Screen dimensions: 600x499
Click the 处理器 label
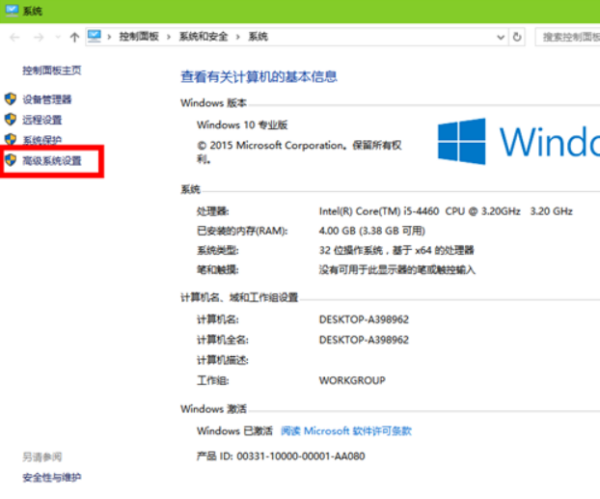pos(213,211)
